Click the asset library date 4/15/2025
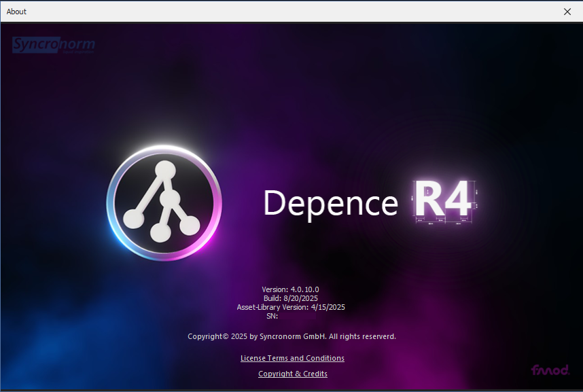The height and width of the screenshot is (392, 583). [x=328, y=307]
